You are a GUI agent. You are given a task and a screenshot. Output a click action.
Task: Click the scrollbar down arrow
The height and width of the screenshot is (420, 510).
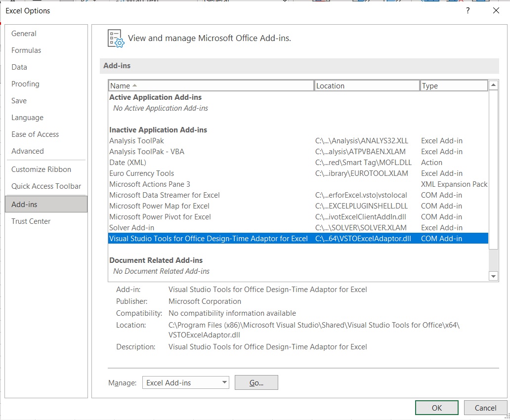(493, 276)
